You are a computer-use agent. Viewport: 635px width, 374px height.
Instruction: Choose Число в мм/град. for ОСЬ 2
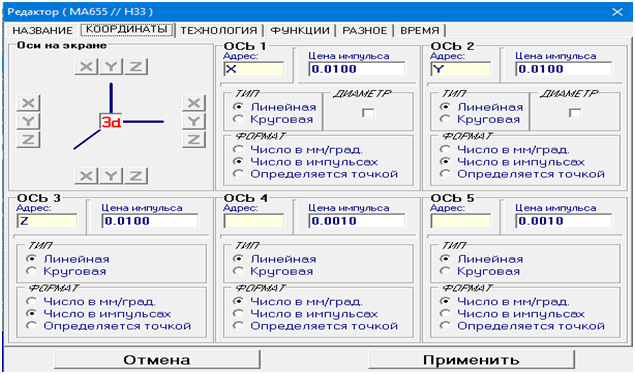click(505, 150)
